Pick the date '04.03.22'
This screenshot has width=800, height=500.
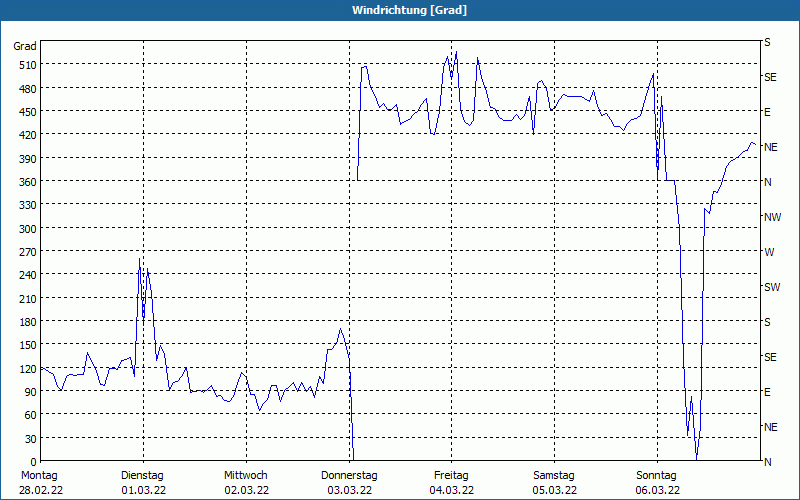coord(452,490)
